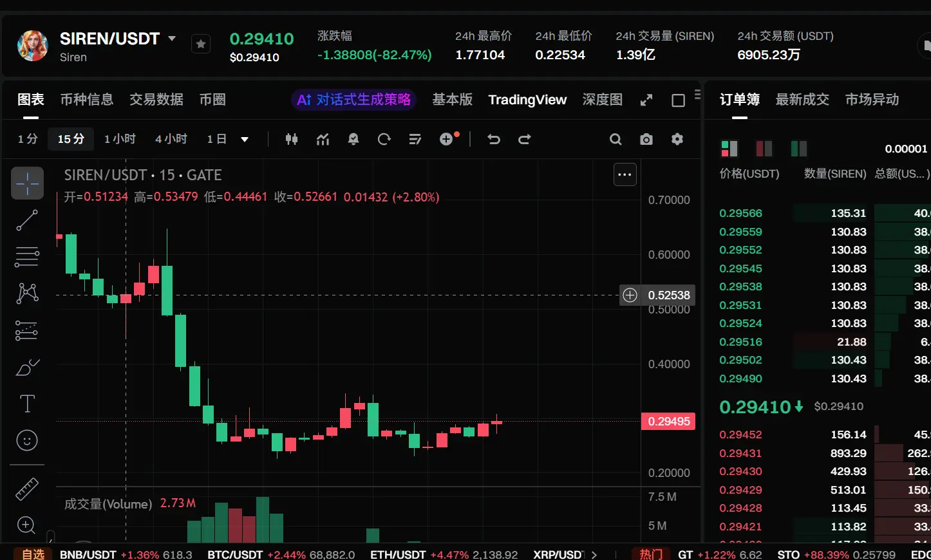Open the 最新成交 recent trades tab
The height and width of the screenshot is (560, 931).
tap(802, 100)
